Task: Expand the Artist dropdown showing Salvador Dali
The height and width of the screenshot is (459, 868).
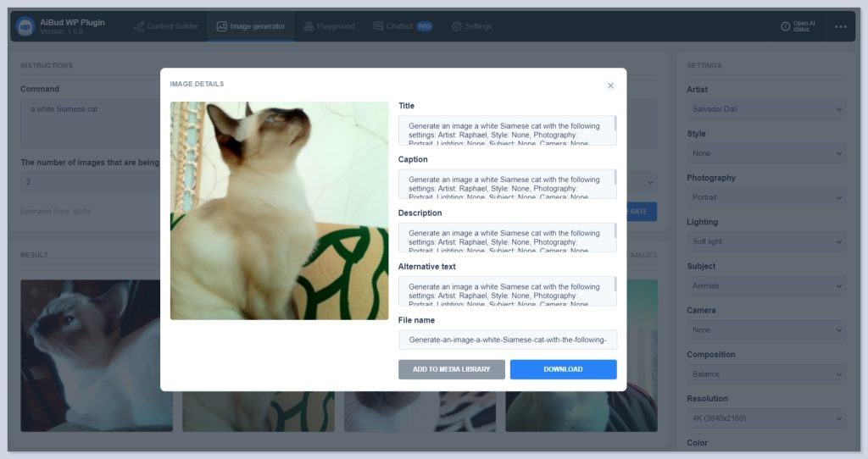Action: (x=766, y=109)
